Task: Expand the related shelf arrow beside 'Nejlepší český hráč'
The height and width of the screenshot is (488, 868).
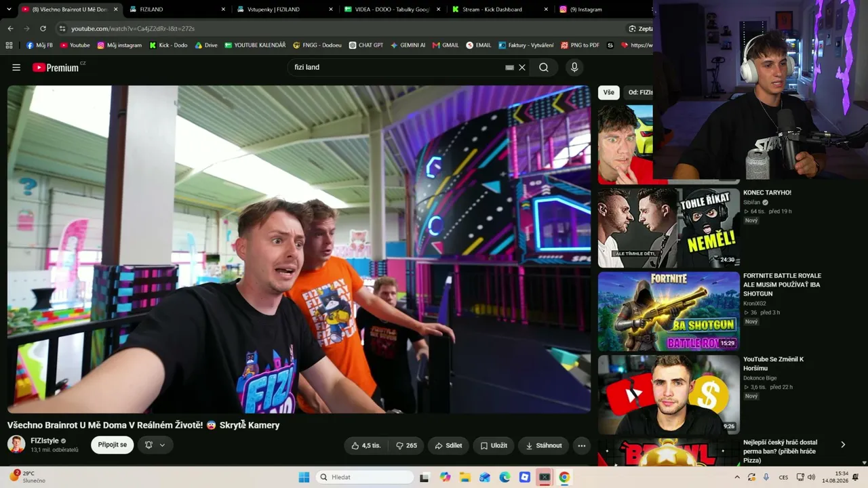Action: [x=843, y=445]
